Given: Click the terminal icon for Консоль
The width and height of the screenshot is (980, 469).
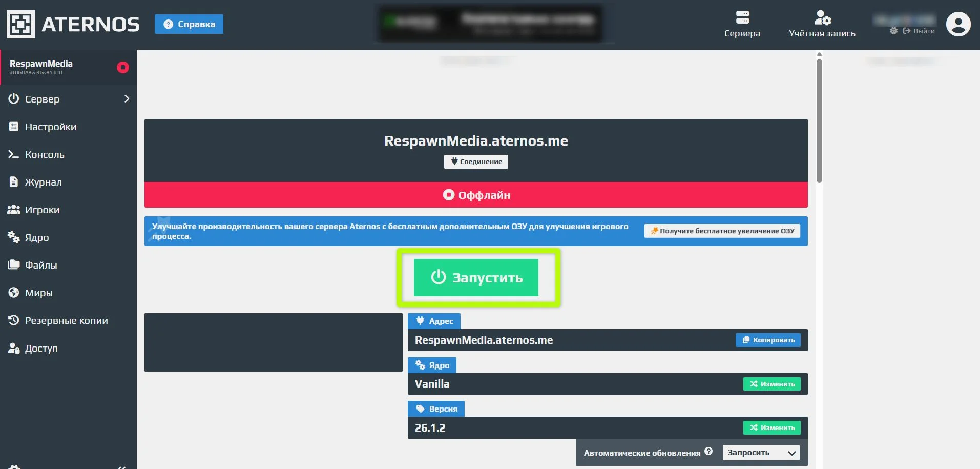Looking at the screenshot, I should pos(13,154).
